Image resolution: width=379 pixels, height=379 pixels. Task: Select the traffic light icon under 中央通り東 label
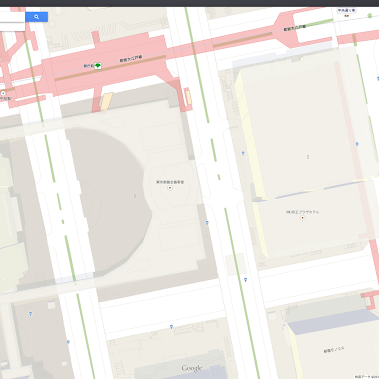[x=347, y=16]
